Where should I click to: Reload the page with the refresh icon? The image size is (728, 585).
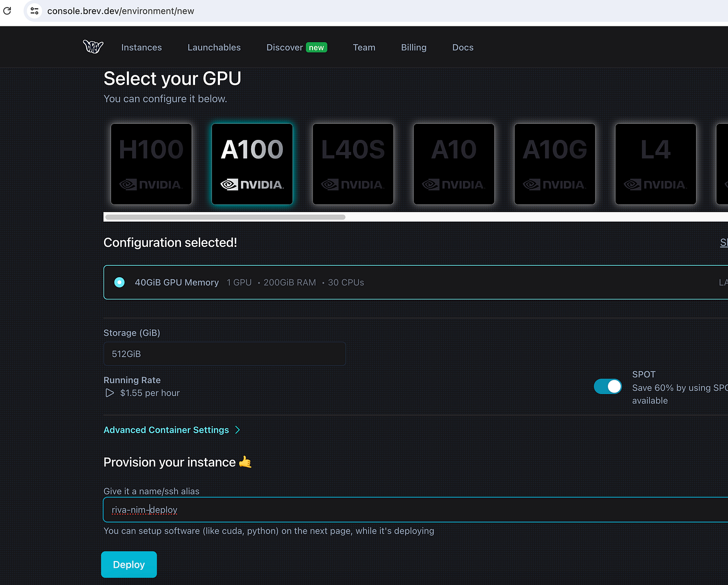[x=7, y=11]
